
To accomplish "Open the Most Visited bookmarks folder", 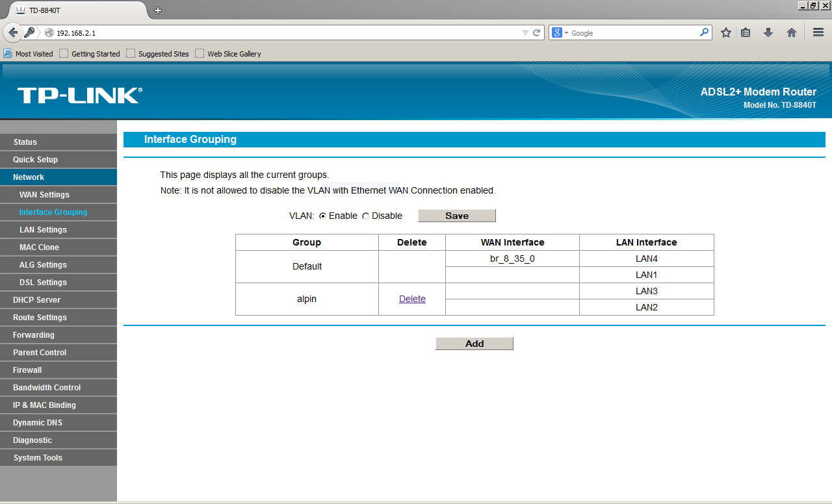I will click(29, 54).
